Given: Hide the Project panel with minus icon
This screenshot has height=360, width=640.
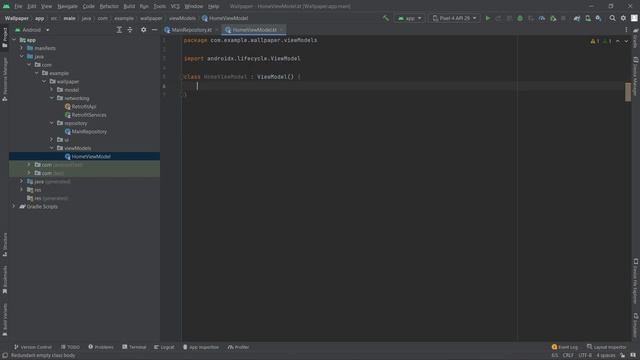Looking at the screenshot, I should pyautogui.click(x=155, y=30).
